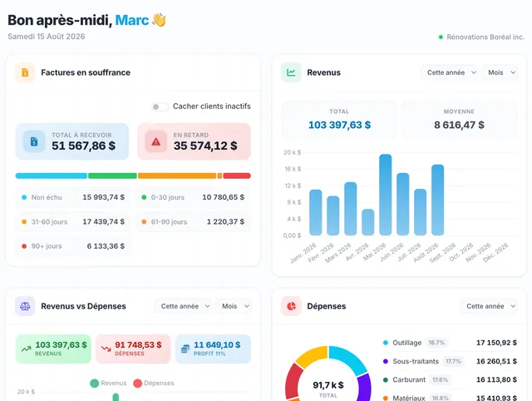The image size is (532, 401).
Task: Select Carburant expense row
Action: point(450,379)
